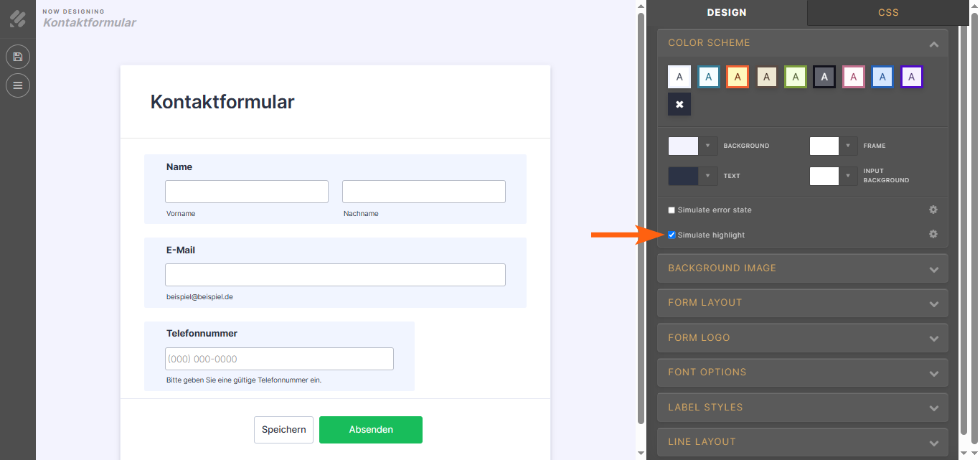
Task: Click the beispiel@beispiel.de hint text
Action: [199, 296]
